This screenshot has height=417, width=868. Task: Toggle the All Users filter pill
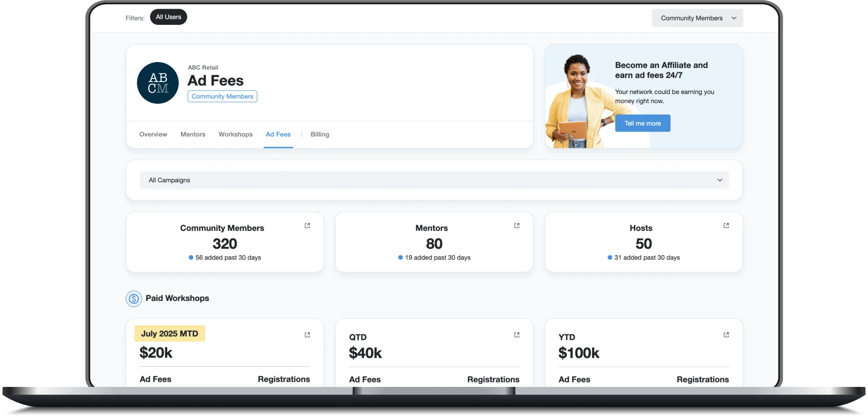point(168,16)
